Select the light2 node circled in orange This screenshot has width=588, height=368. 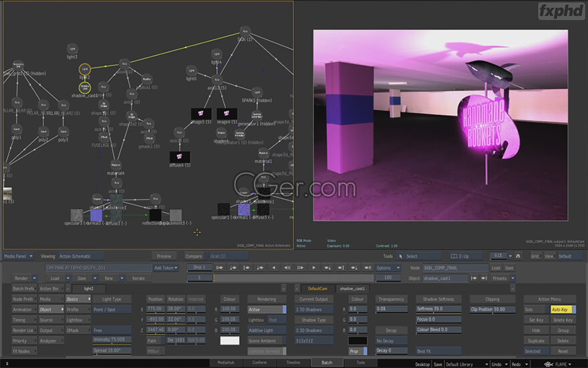click(85, 69)
